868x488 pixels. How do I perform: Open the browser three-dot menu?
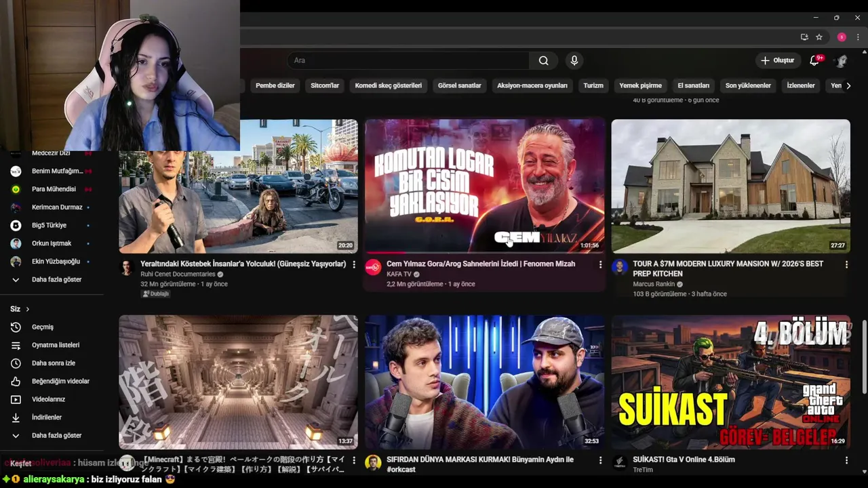tap(858, 37)
